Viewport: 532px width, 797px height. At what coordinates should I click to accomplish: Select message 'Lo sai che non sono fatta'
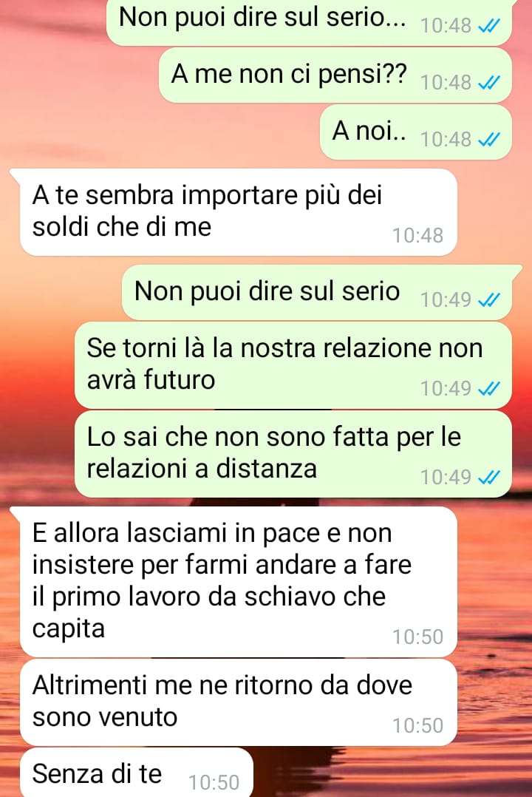pos(293,454)
